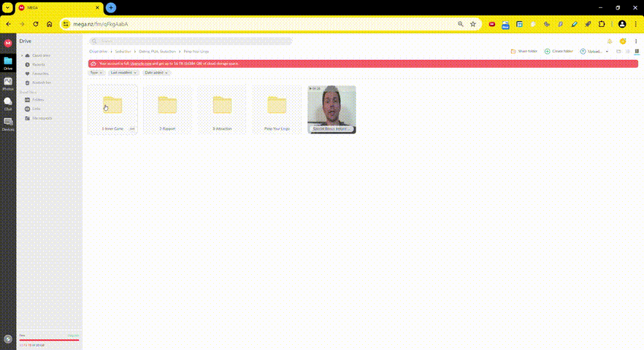Image resolution: width=644 pixels, height=350 pixels.
Task: Open the red extension icon in toolbar
Action: [491, 24]
